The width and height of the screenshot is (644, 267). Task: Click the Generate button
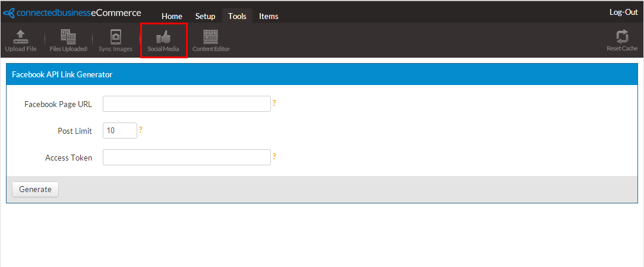click(x=35, y=189)
